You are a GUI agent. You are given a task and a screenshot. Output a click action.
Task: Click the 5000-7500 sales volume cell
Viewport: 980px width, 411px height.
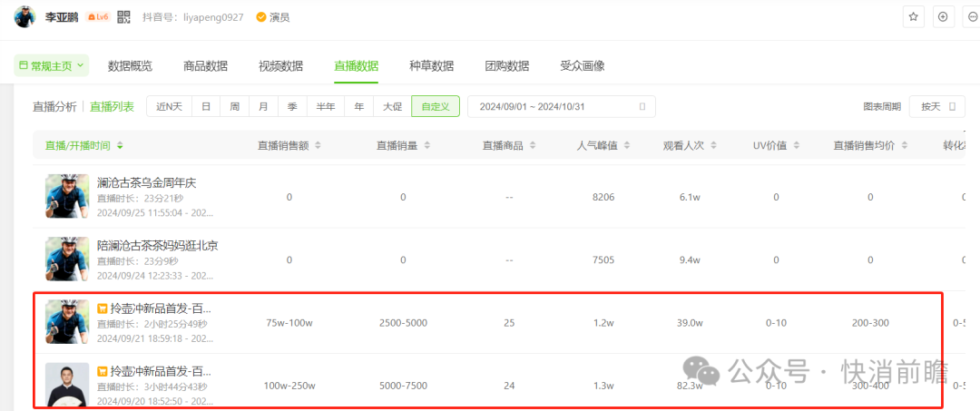(403, 386)
